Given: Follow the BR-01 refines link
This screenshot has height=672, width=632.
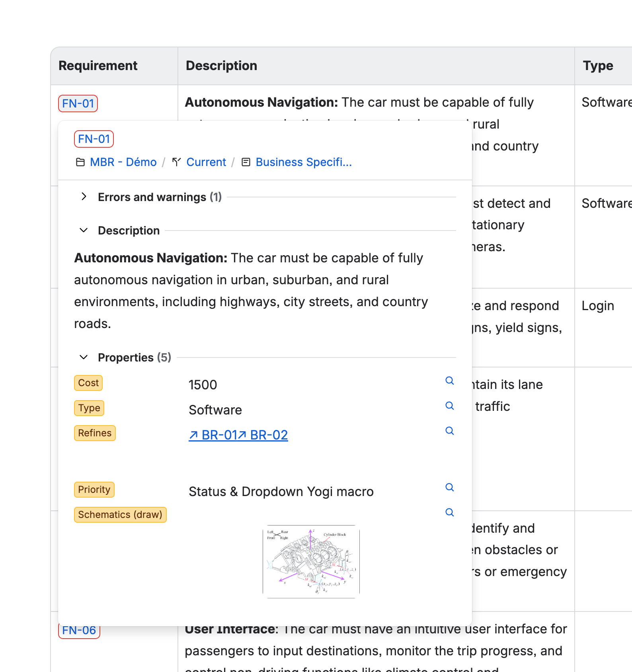Looking at the screenshot, I should 213,435.
